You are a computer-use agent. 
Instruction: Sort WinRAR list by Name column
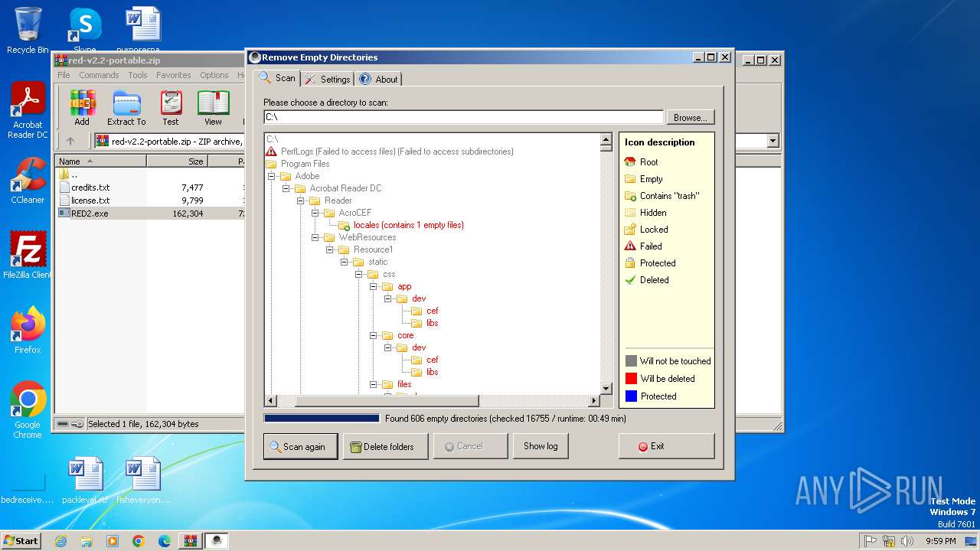tap(101, 161)
